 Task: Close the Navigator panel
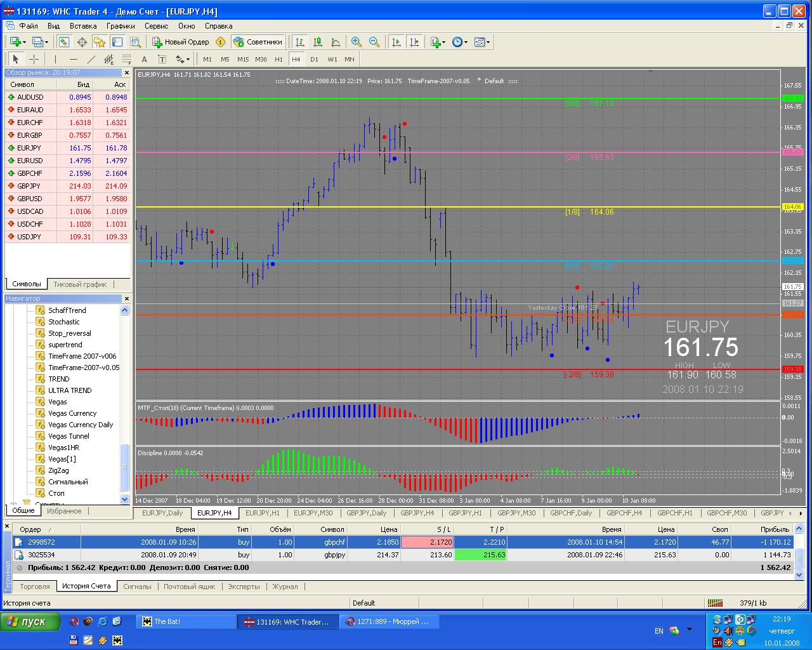click(126, 298)
